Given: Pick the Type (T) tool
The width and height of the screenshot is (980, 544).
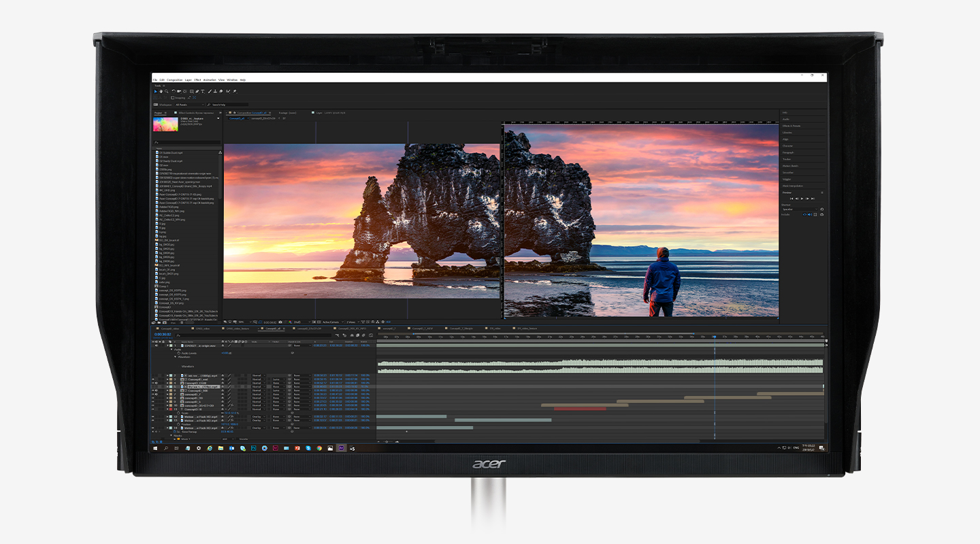Looking at the screenshot, I should click(203, 91).
